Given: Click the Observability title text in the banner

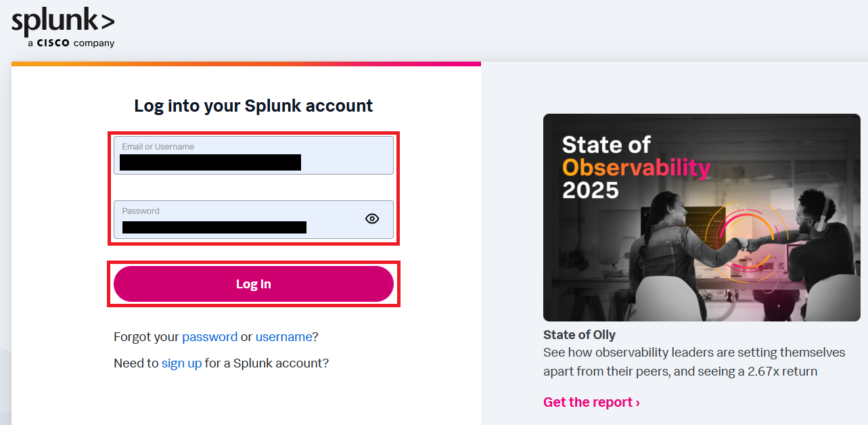Looking at the screenshot, I should (x=636, y=167).
